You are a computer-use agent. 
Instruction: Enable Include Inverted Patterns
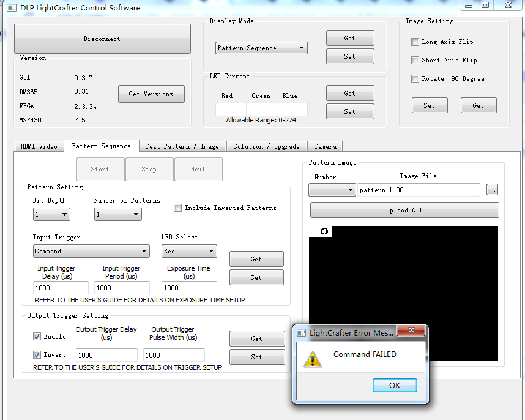click(x=177, y=208)
